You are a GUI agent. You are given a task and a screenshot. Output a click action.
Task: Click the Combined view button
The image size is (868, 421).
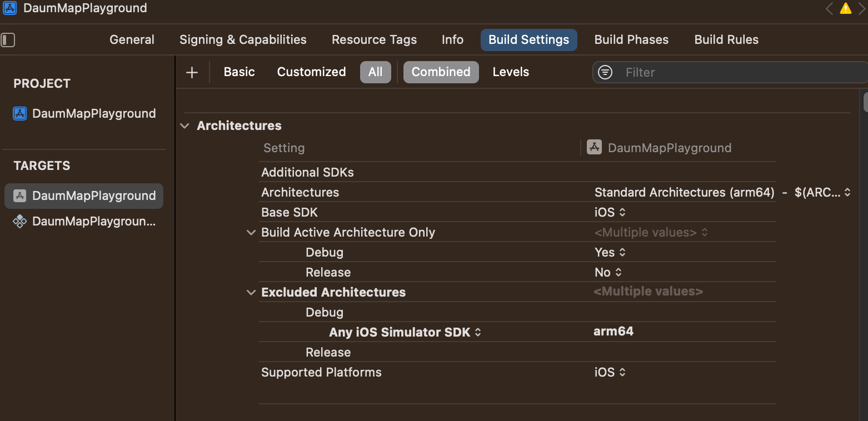coord(441,72)
